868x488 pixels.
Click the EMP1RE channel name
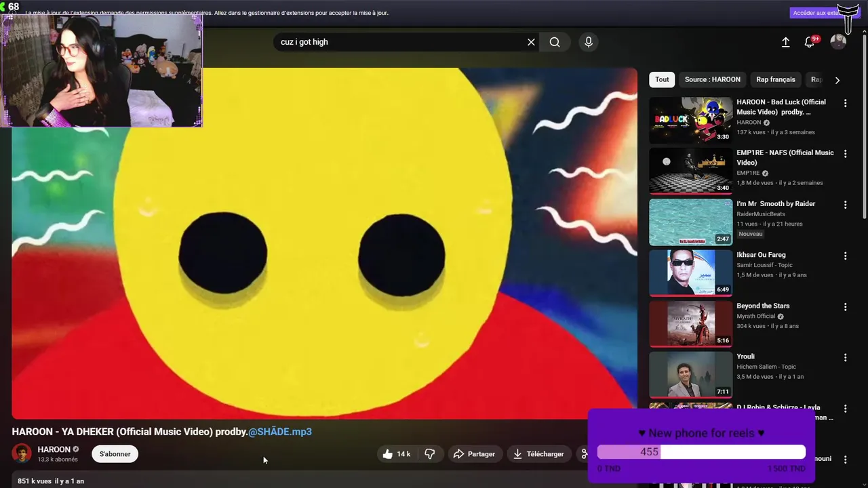click(x=748, y=173)
